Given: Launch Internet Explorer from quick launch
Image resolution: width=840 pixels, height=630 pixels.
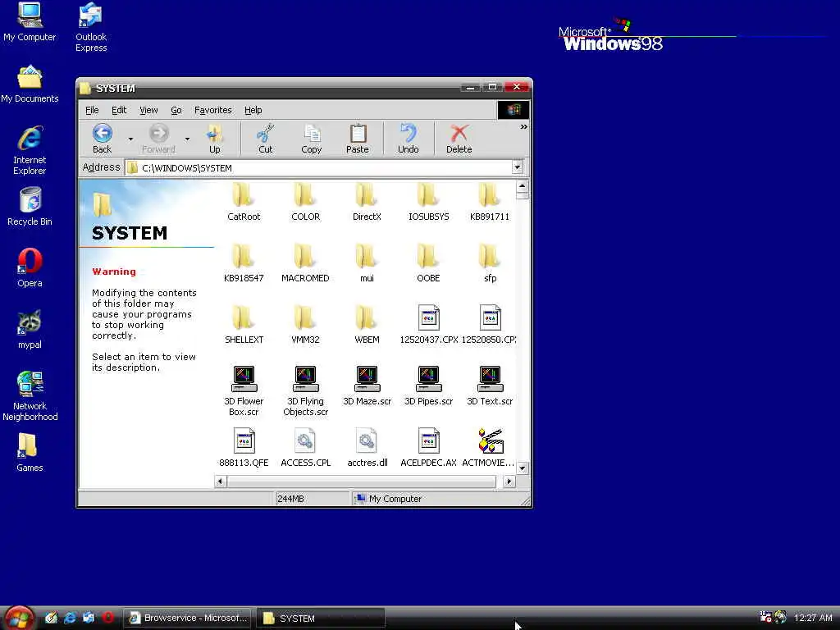Looking at the screenshot, I should pos(70,618).
